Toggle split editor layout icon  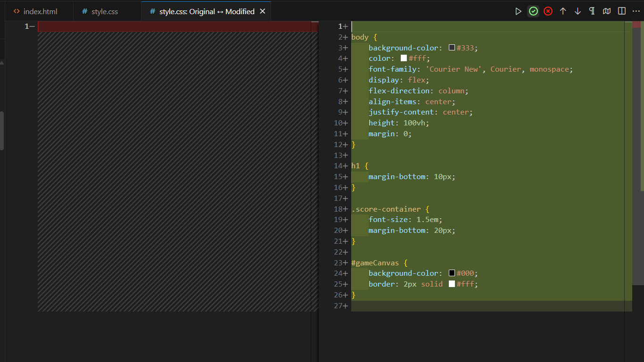click(622, 11)
